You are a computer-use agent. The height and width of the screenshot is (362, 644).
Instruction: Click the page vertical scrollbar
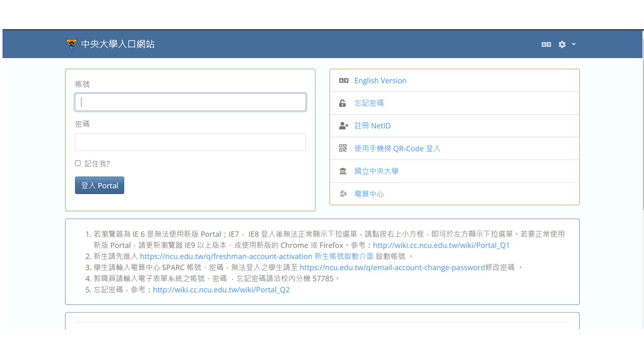pos(643,126)
